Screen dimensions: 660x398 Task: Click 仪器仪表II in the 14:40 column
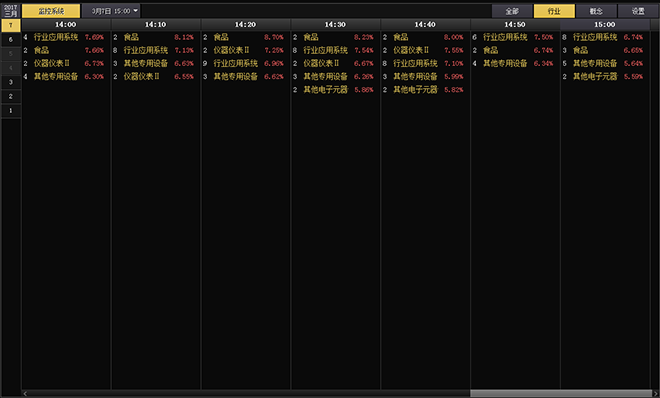(x=411, y=50)
